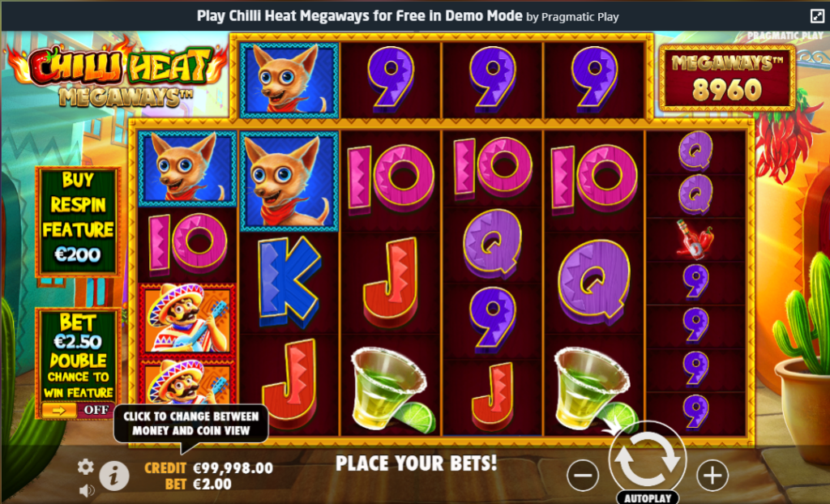Click the chihuahua symbol on top row
This screenshot has width=830, height=504.
289,80
